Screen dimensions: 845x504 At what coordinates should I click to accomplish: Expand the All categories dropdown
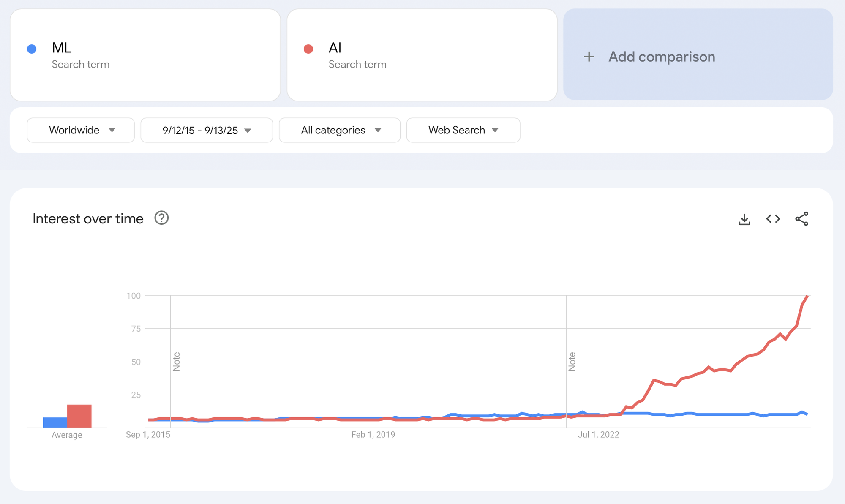(340, 130)
